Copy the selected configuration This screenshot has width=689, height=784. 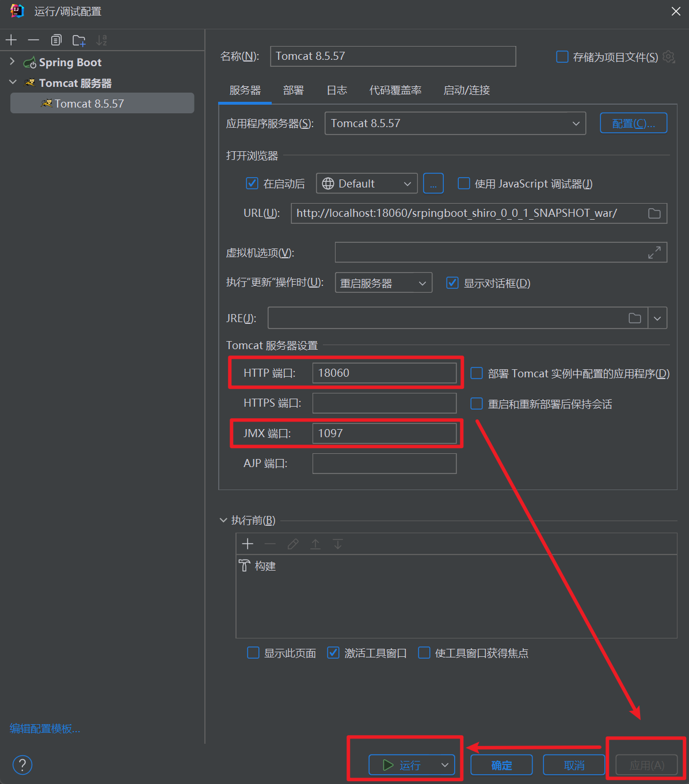(56, 40)
